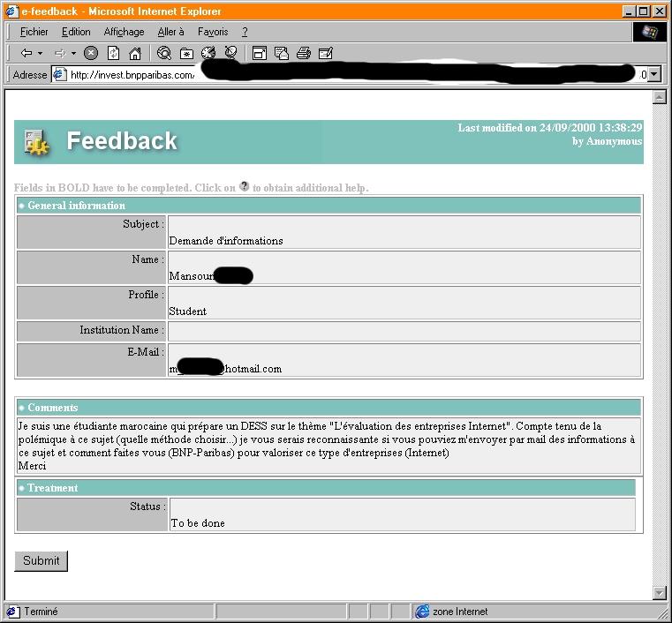
Task: Click the page icon in address bar
Action: tap(60, 74)
